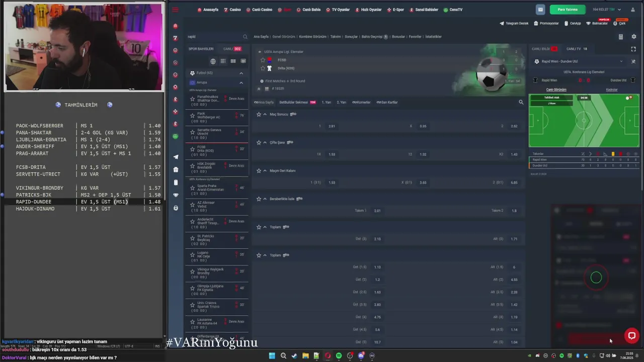The width and height of the screenshot is (644, 362).
Task: Open the account balance currency dropdown
Action: point(619,10)
